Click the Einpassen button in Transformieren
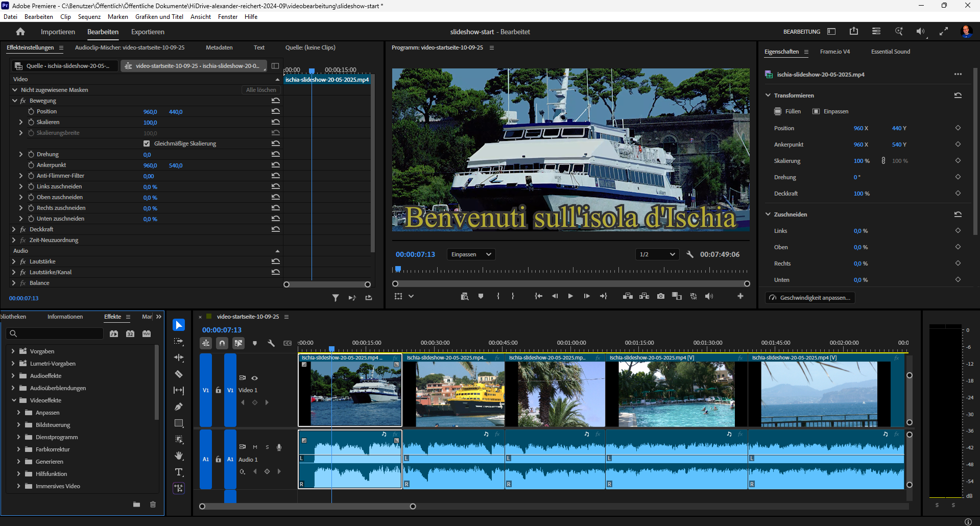980x526 pixels. coord(830,111)
